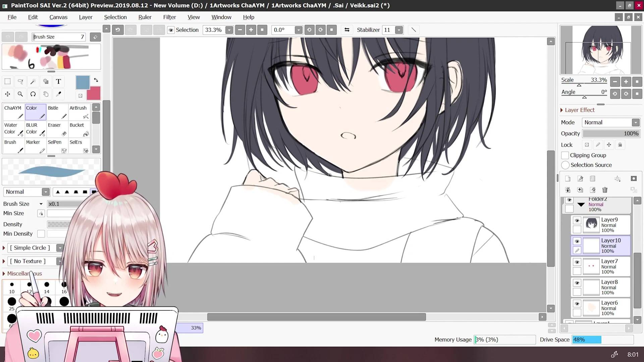
Task: Click the undo arrow in toolbar
Action: (118, 30)
